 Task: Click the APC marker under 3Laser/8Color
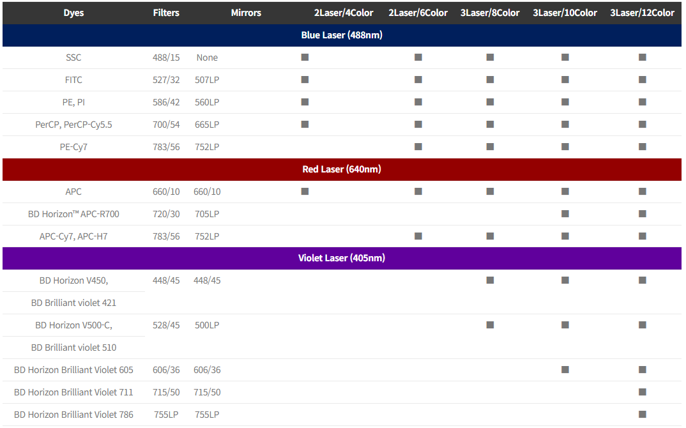[490, 192]
